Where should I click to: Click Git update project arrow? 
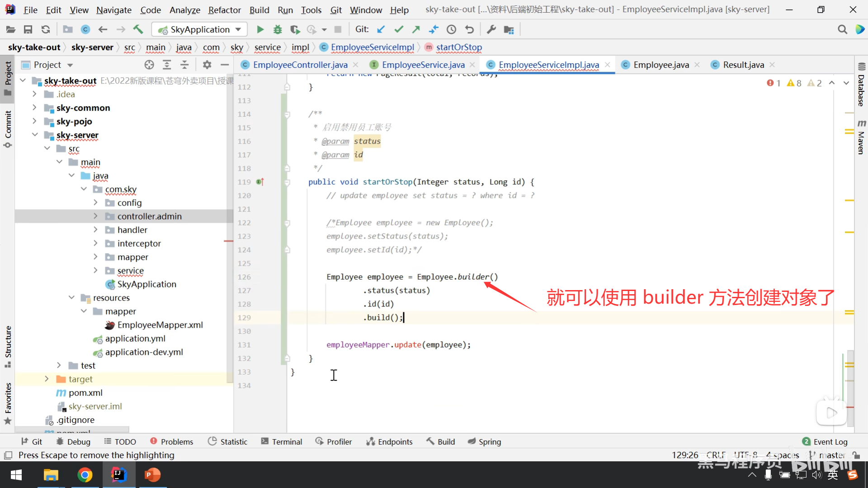[381, 29]
